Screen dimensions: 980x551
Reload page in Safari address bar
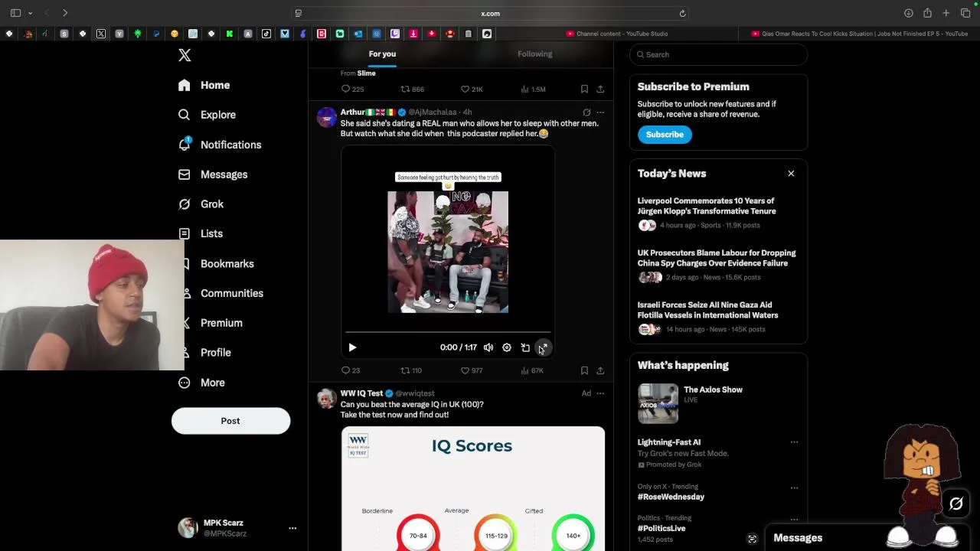(x=682, y=13)
